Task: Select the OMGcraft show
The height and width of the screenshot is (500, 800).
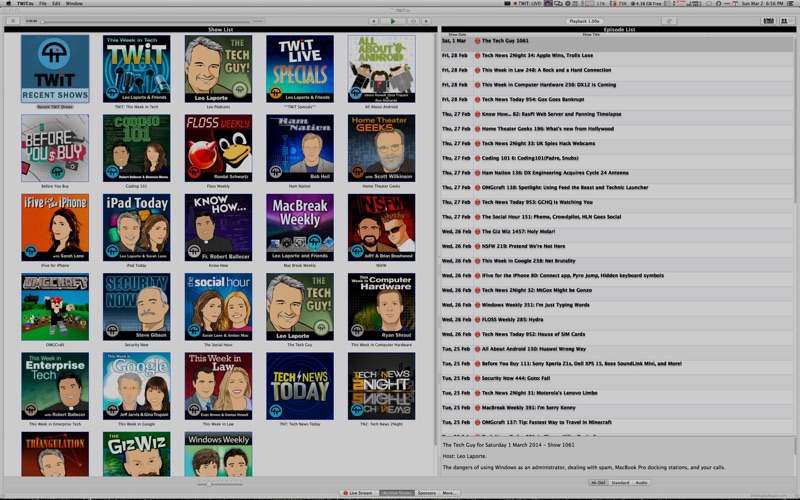Action: click(x=55, y=307)
